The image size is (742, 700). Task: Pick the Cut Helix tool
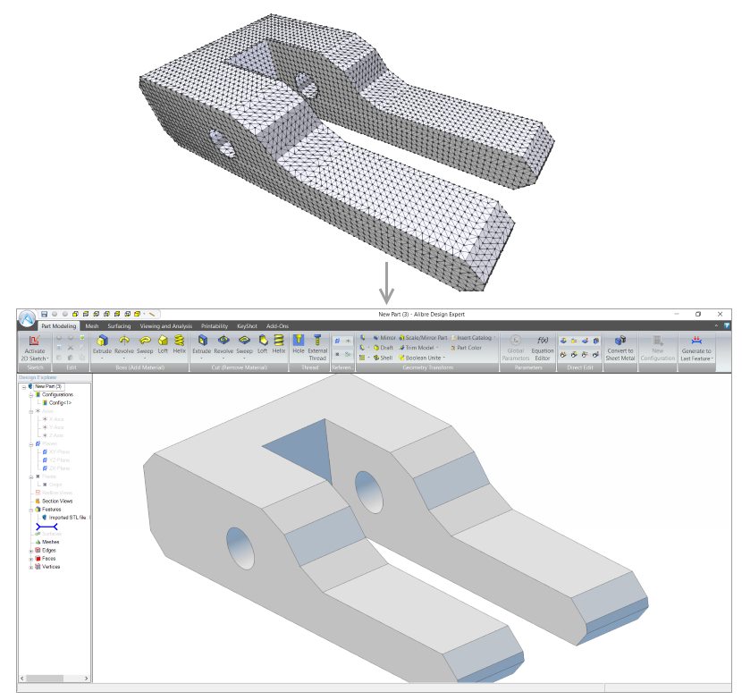point(279,345)
